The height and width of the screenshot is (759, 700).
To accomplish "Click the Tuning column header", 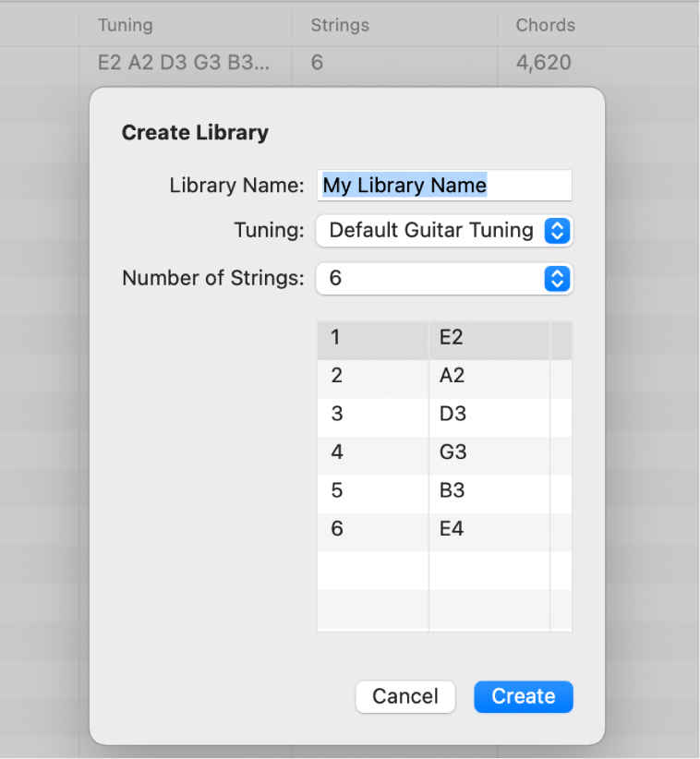I will point(126,25).
